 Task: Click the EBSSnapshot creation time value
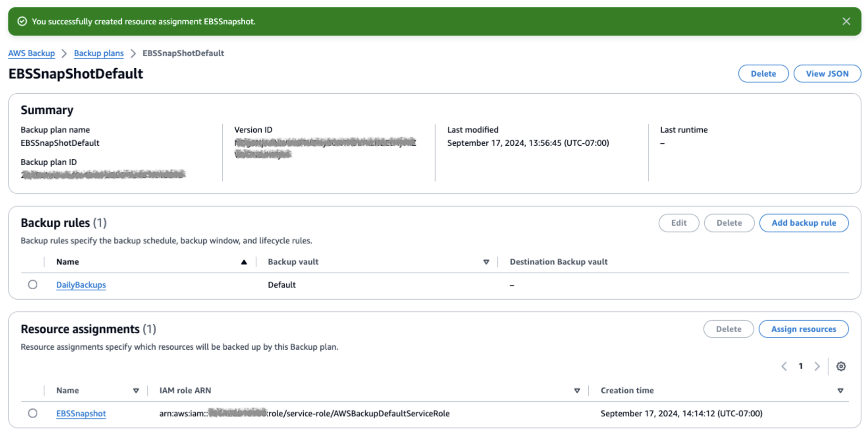pyautogui.click(x=681, y=413)
